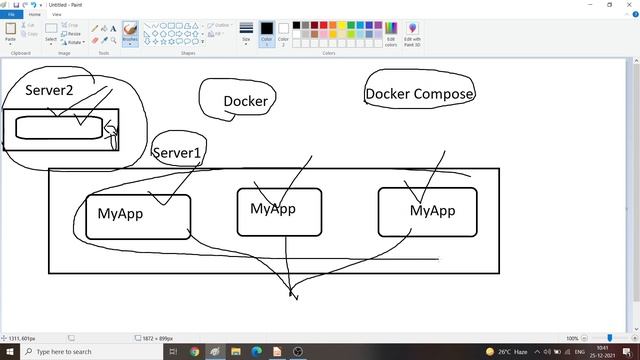640x360 pixels.
Task: Switch to the Home ribbon tab
Action: tap(35, 14)
